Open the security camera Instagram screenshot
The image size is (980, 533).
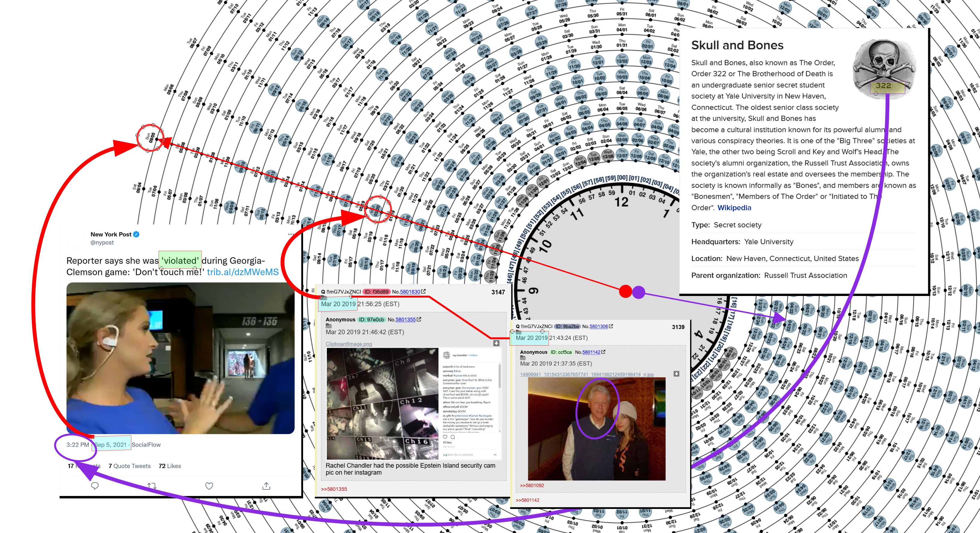(414, 404)
